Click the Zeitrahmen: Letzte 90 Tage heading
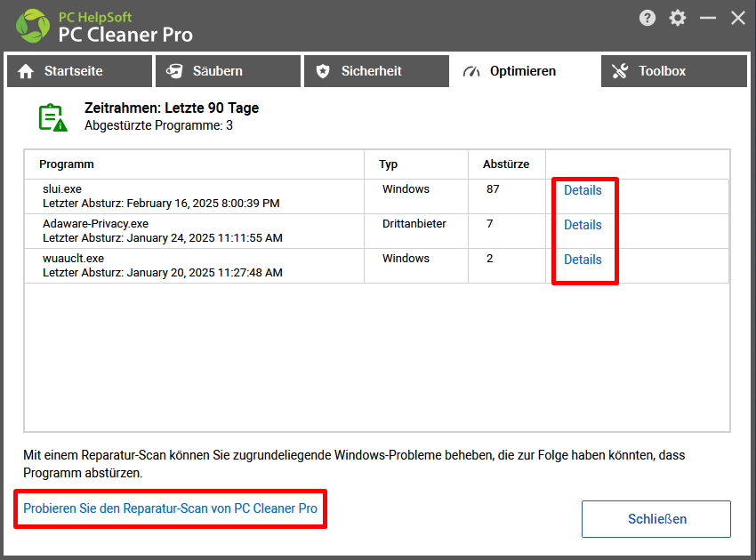Screen dimensions: 756x560 pyautogui.click(x=172, y=108)
